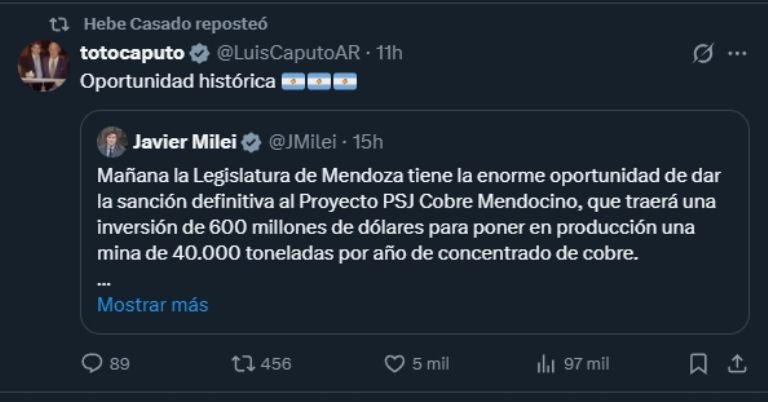Like the tweet with heart icon
768x402 pixels.
395,364
